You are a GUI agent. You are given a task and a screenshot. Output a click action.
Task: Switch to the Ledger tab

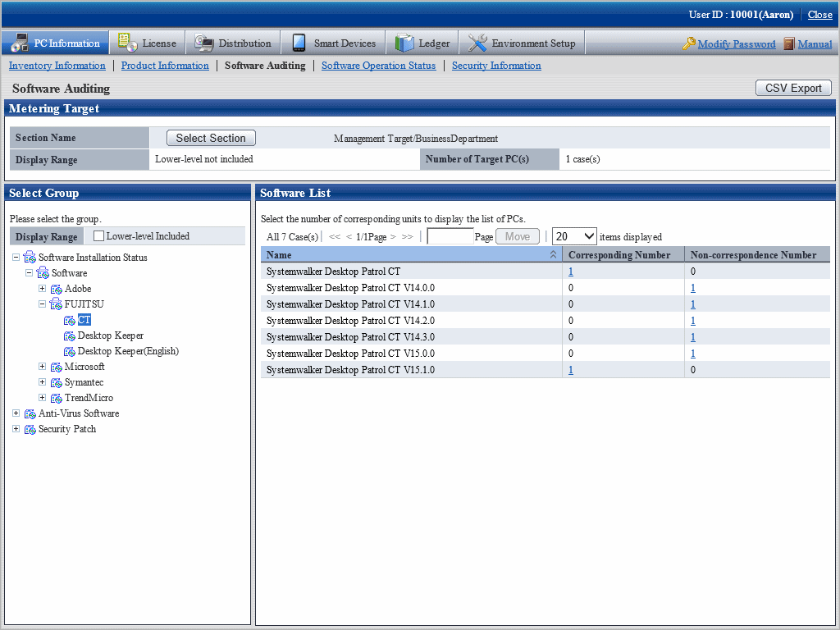pyautogui.click(x=422, y=43)
